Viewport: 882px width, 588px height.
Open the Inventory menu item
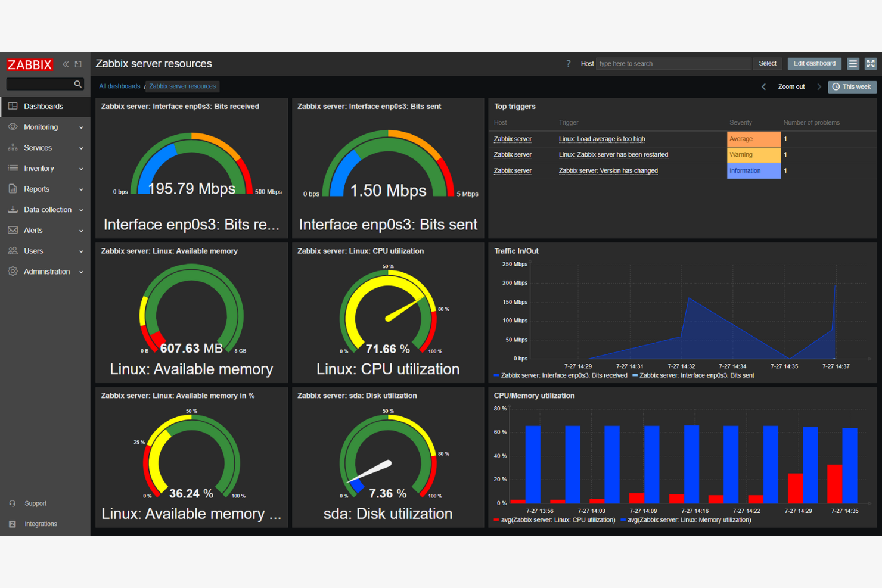[45, 168]
